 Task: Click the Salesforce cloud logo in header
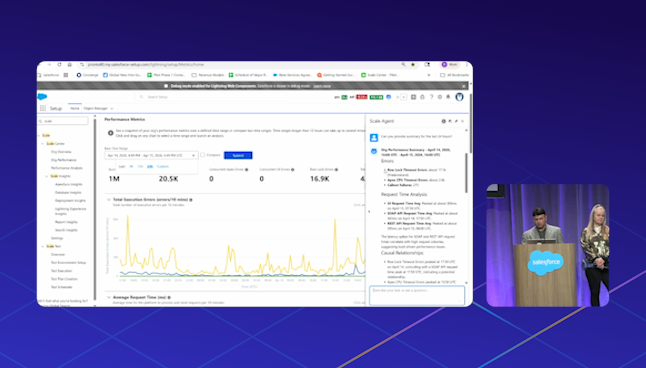[x=42, y=96]
